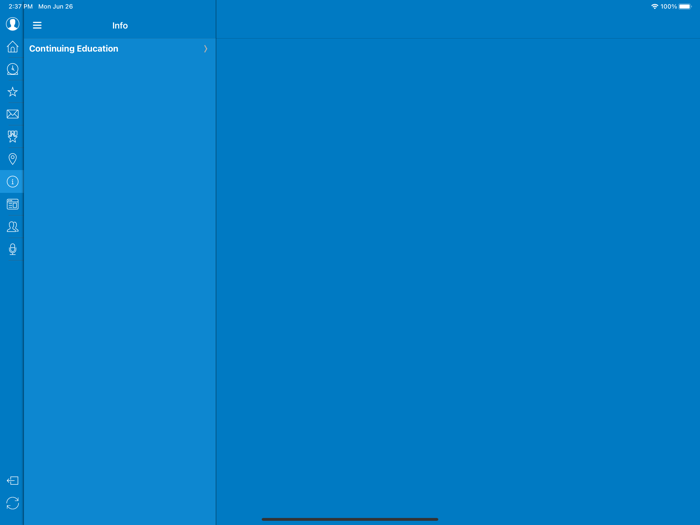The image size is (700, 525).
Task: Open messages envelope icon
Action: tap(12, 114)
